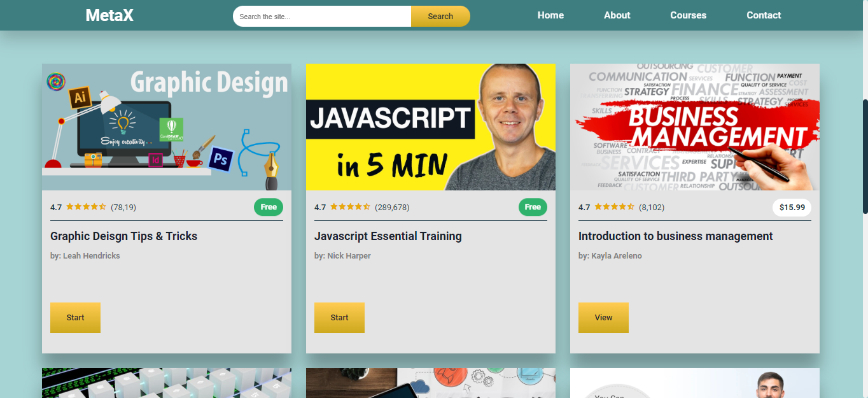Go to the Home menu item
This screenshot has width=868, height=398.
(550, 15)
